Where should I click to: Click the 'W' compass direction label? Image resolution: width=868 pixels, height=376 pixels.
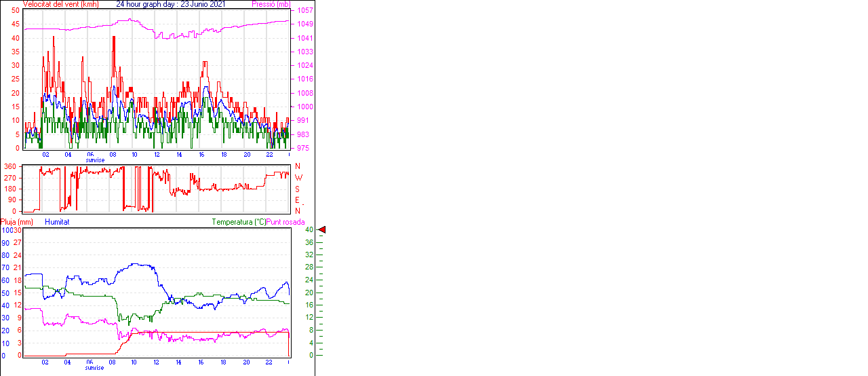tap(298, 178)
